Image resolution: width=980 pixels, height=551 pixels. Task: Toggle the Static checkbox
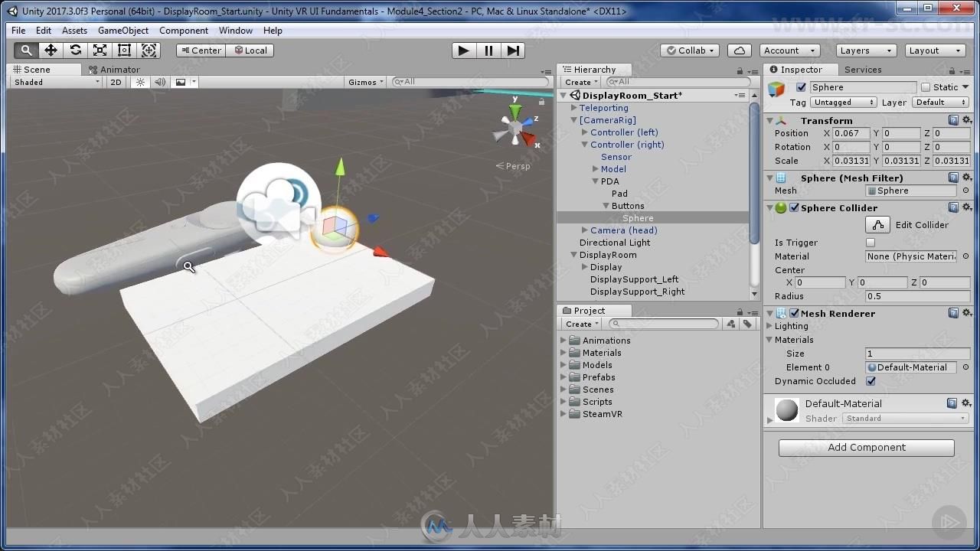point(926,87)
